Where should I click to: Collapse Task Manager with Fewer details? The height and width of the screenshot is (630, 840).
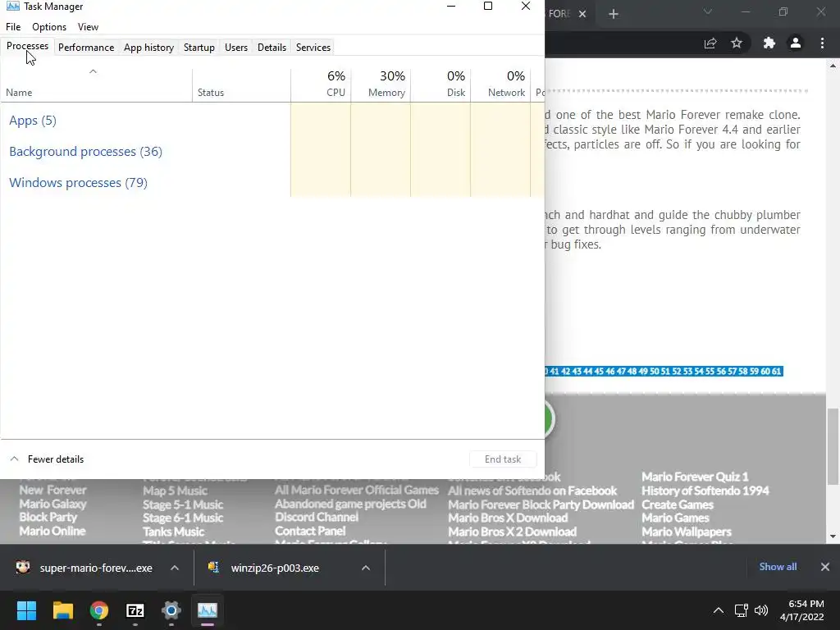pos(47,459)
